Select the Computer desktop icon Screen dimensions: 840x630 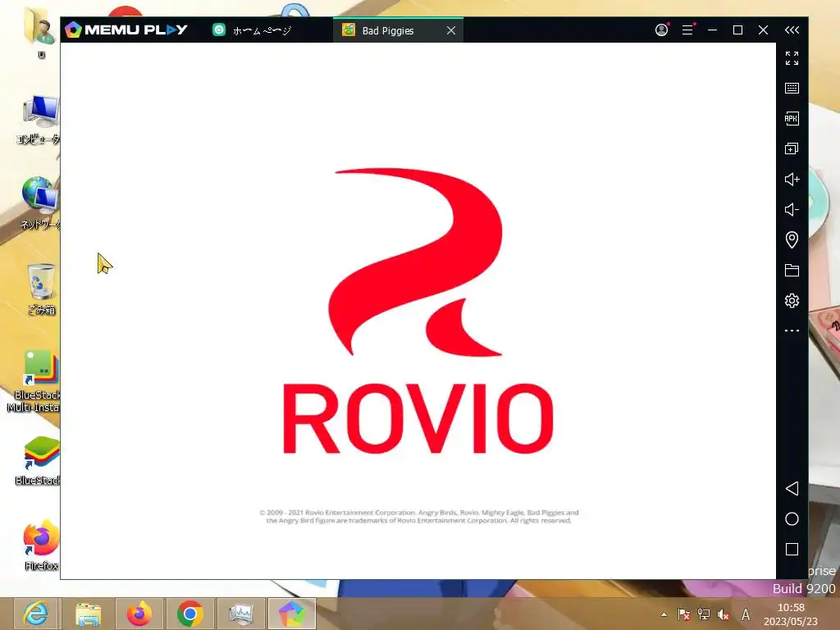pos(39,119)
